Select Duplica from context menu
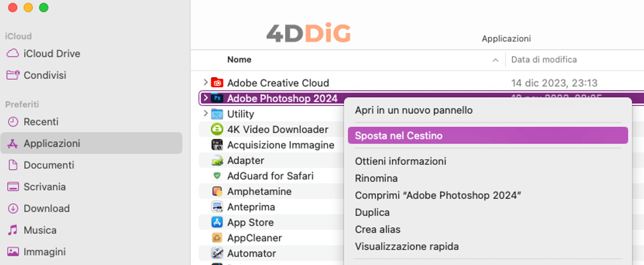The image size is (644, 265). (372, 213)
